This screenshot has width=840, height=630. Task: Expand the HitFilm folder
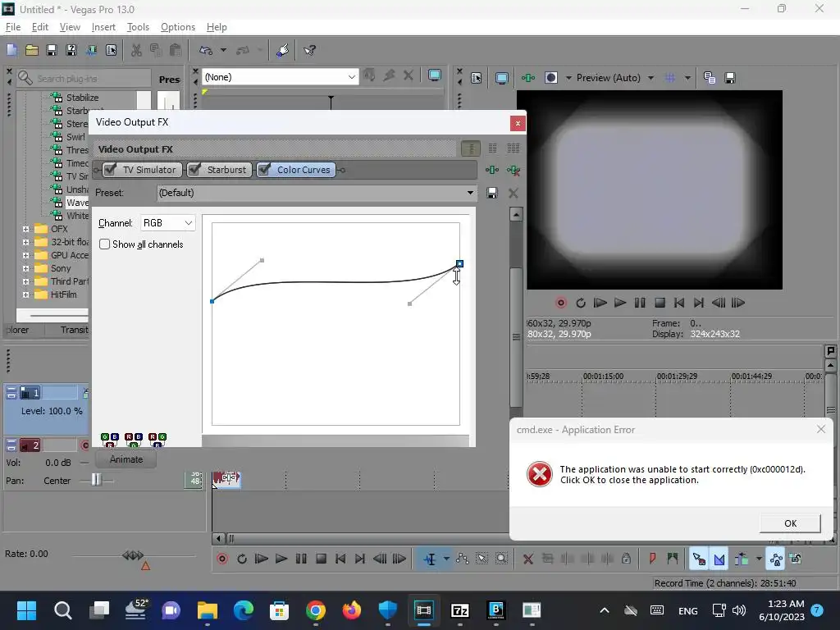pos(25,294)
